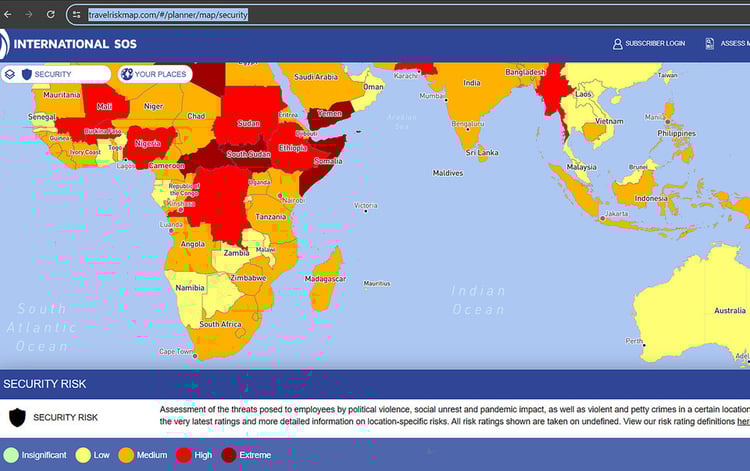
Task: Click the International SOS logo
Action: (x=70, y=44)
